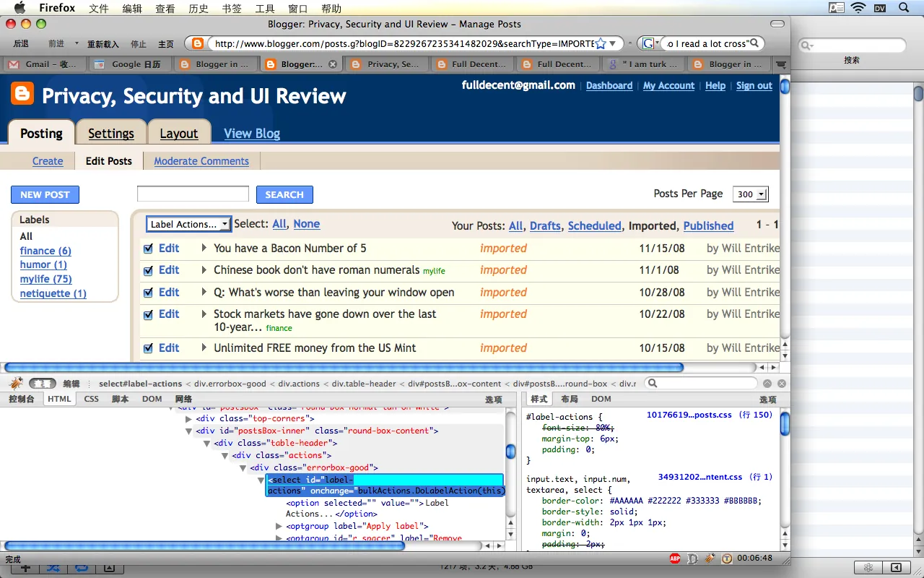The width and height of the screenshot is (924, 578).
Task: Open the address bar history dropdown arrow
Action: pyautogui.click(x=613, y=43)
